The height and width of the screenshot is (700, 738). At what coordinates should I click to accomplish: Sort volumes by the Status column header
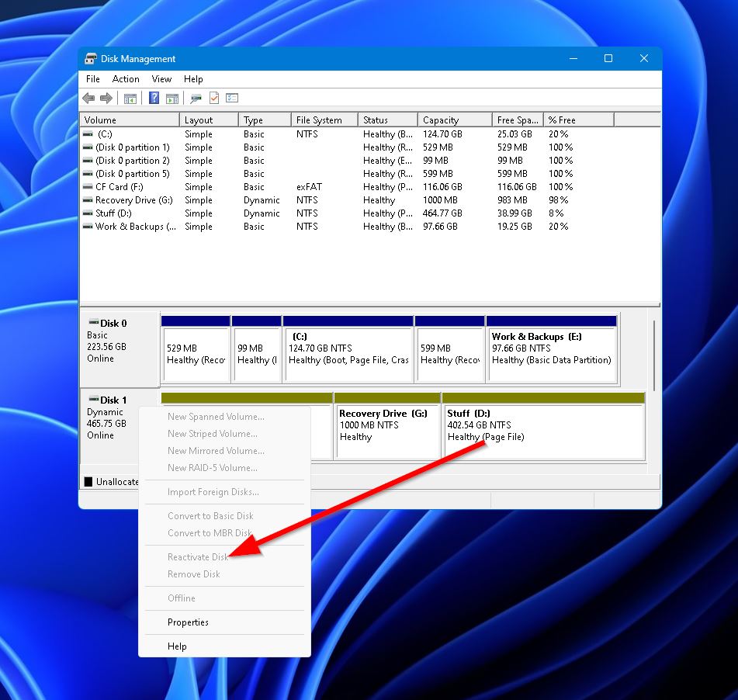pos(376,120)
